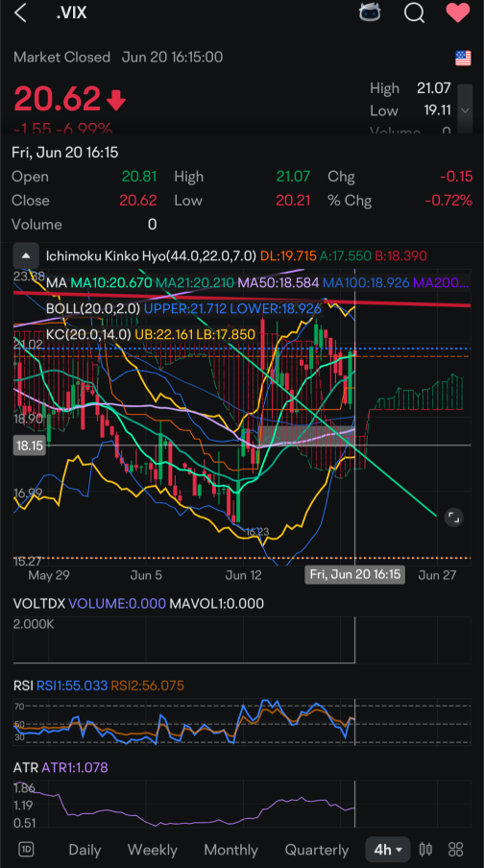Open the 4h interval dropdown
Viewport: 484px width, 868px height.
pyautogui.click(x=388, y=849)
